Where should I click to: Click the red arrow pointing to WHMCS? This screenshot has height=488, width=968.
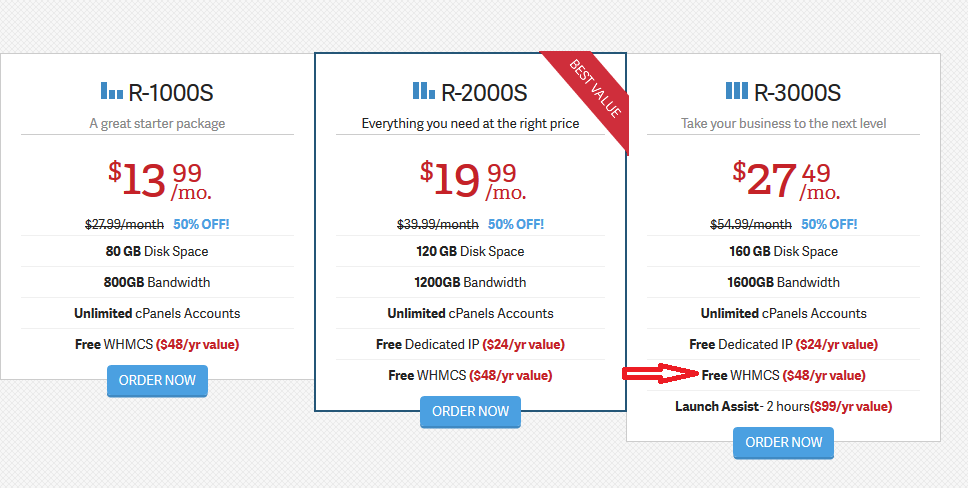660,375
